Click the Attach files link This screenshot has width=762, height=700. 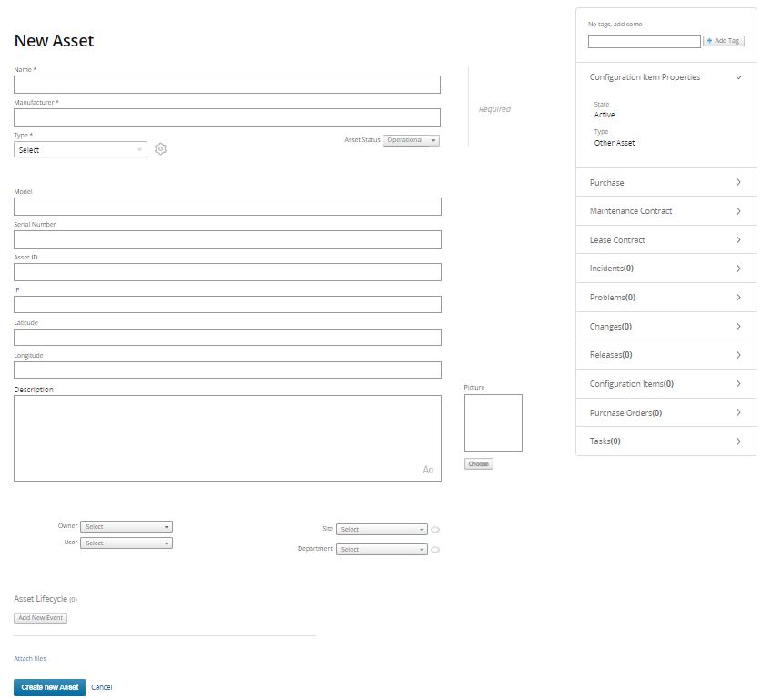coord(30,658)
